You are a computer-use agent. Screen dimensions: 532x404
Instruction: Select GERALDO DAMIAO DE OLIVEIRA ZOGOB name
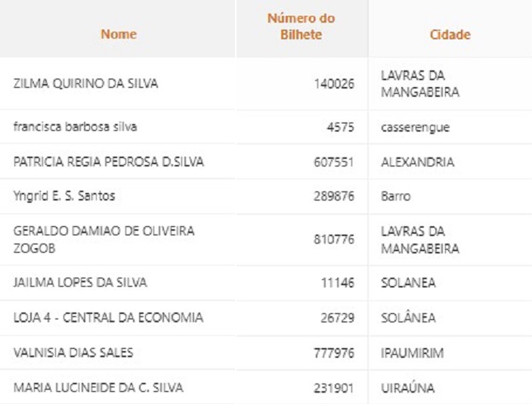click(x=104, y=240)
